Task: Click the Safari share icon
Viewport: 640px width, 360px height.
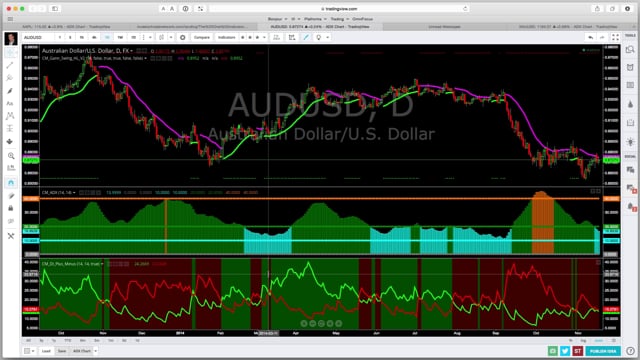Action: pyautogui.click(x=598, y=9)
